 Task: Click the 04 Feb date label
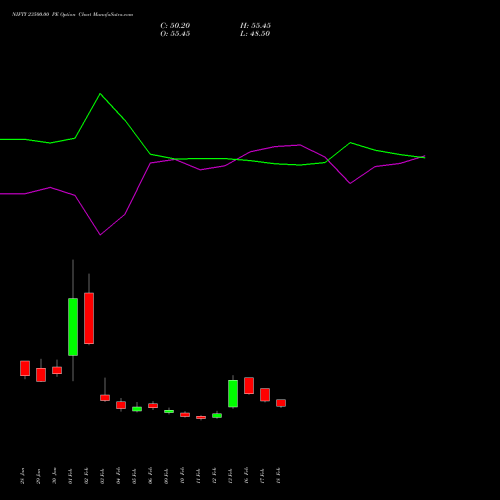(118, 476)
